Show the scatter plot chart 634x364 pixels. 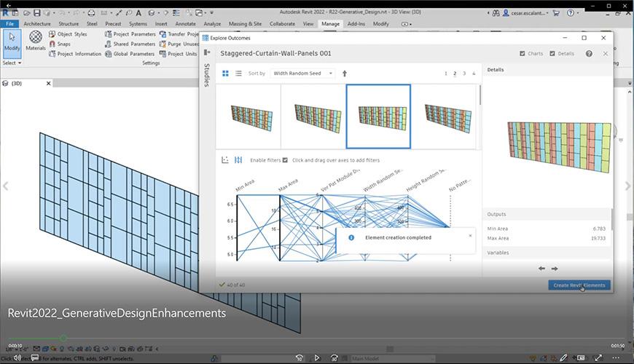tap(225, 160)
